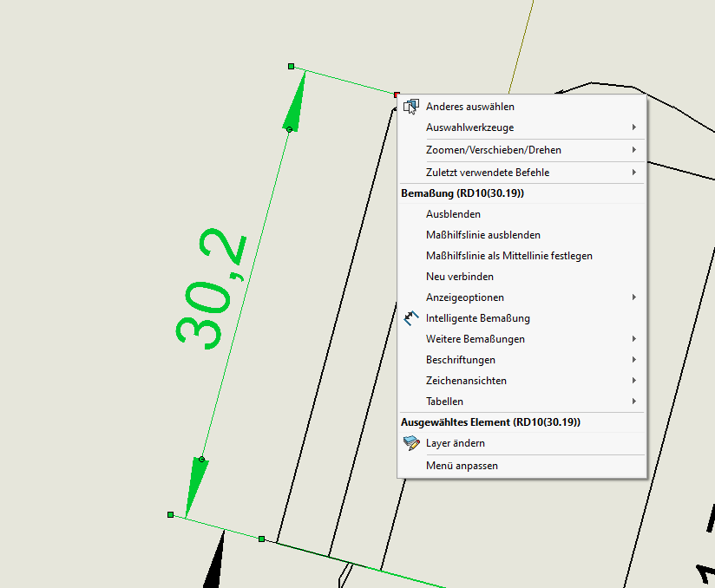Screen dimensions: 715x588
Task: Click the red handle at menu corner
Action: (397, 95)
